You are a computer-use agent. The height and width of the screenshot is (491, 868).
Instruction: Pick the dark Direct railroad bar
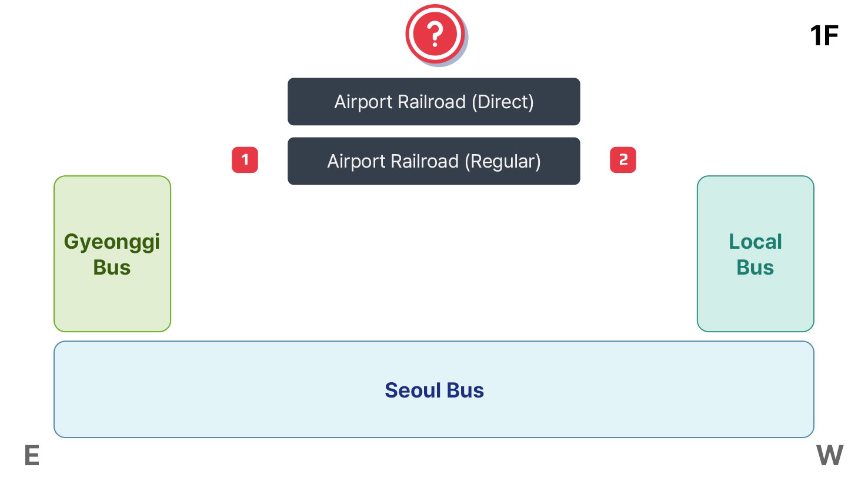point(433,102)
